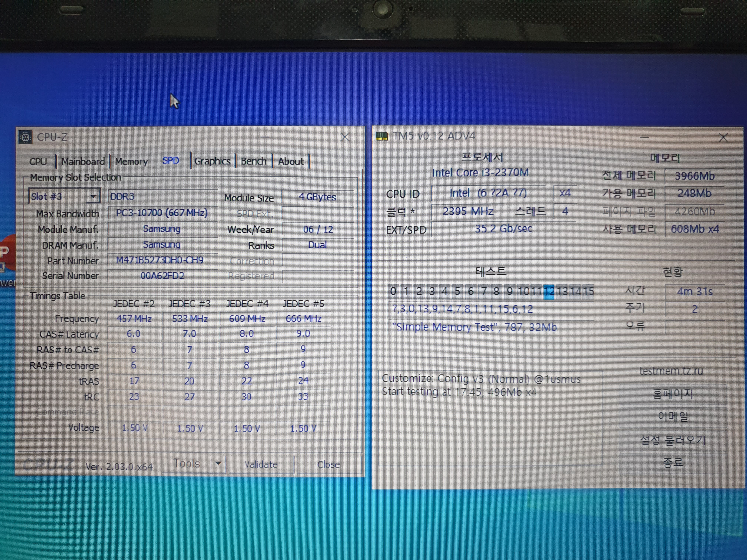Click test number 7 cell in TM5

click(484, 291)
